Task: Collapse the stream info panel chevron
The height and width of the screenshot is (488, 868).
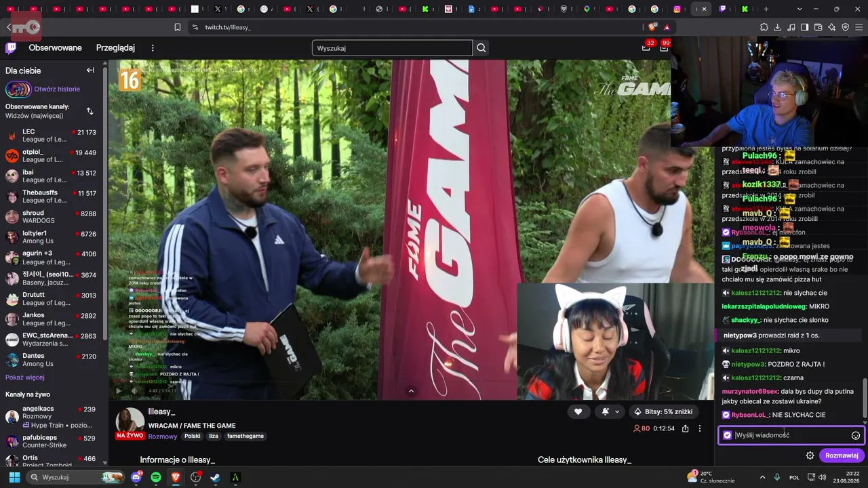Action: pos(411,391)
